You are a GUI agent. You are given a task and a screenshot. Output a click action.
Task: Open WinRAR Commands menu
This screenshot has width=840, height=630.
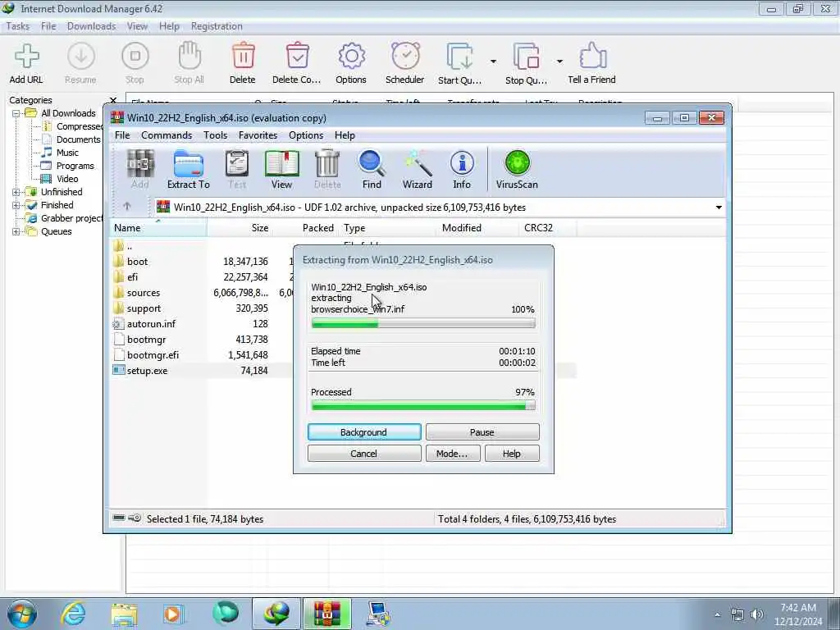point(167,135)
